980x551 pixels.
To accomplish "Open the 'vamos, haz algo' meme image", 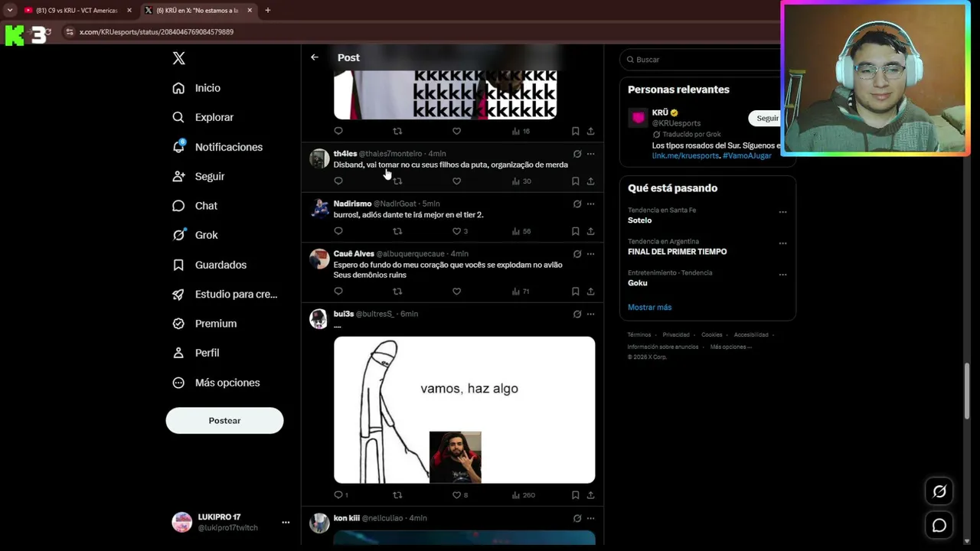I will (464, 410).
